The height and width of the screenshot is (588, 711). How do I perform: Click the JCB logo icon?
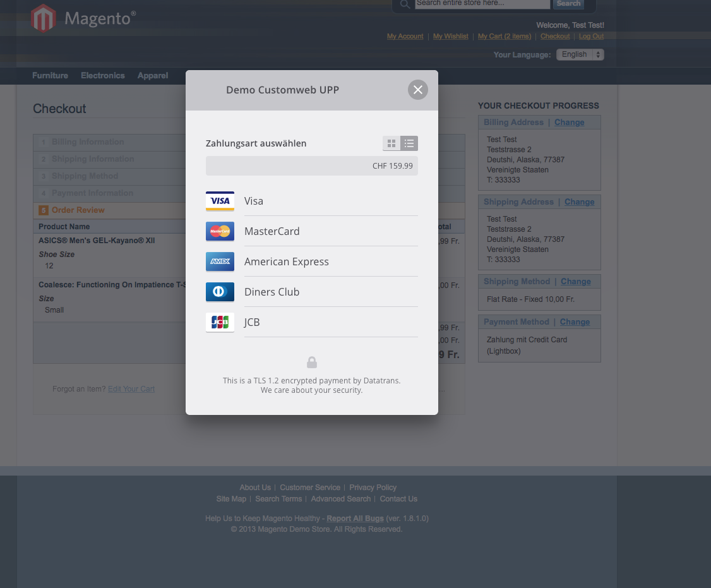coord(220,322)
